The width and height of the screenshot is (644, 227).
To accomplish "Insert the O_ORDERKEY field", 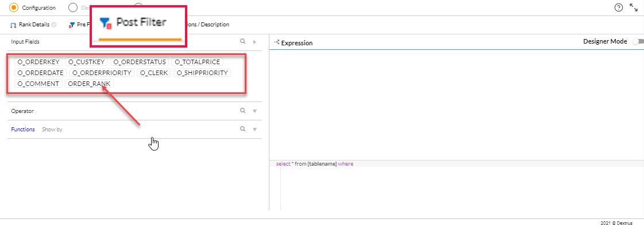I will 39,62.
